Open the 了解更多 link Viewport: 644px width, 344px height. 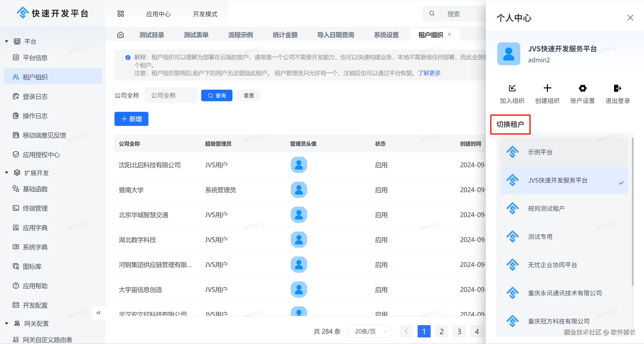pos(429,73)
